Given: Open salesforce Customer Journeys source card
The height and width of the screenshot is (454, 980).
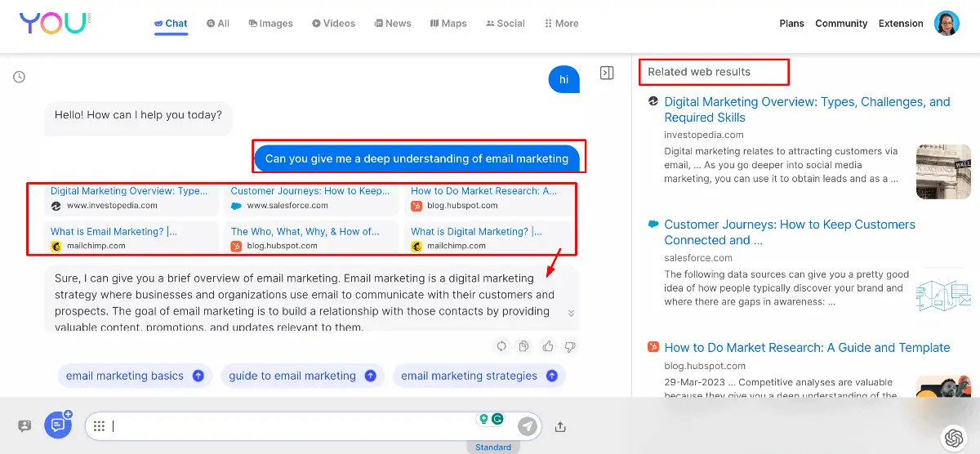Looking at the screenshot, I should 312,198.
